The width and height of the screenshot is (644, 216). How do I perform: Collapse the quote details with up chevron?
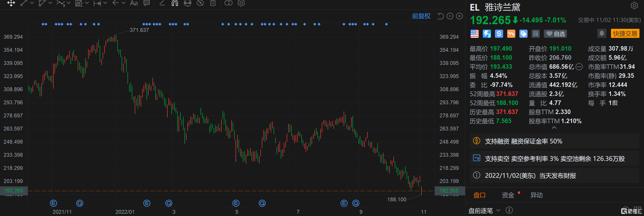coord(554,128)
